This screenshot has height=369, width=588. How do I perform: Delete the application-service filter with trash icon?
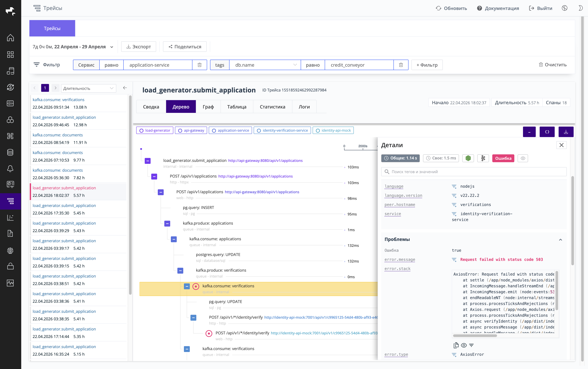coord(199,65)
